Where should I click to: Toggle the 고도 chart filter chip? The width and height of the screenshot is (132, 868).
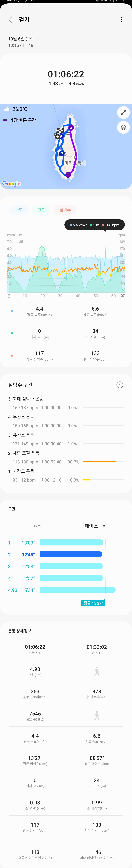pyautogui.click(x=41, y=210)
